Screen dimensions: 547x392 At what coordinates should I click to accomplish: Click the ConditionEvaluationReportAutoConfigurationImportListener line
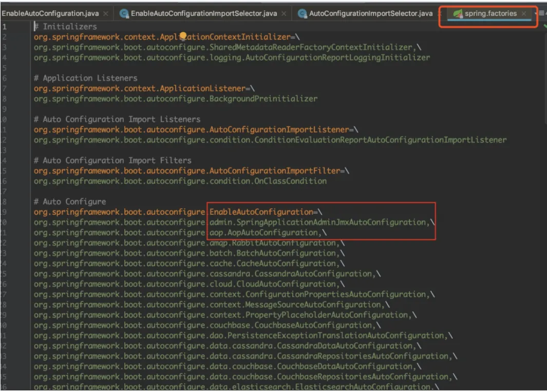click(270, 140)
